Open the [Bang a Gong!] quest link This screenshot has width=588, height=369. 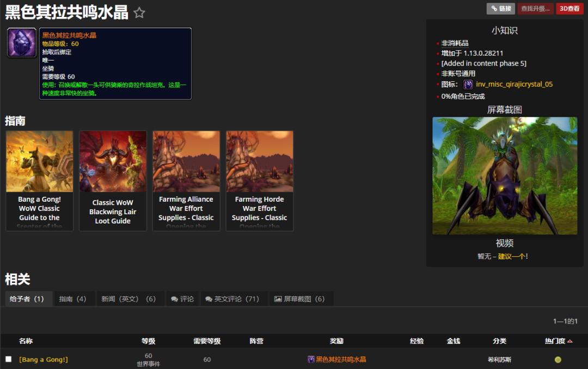(x=44, y=360)
